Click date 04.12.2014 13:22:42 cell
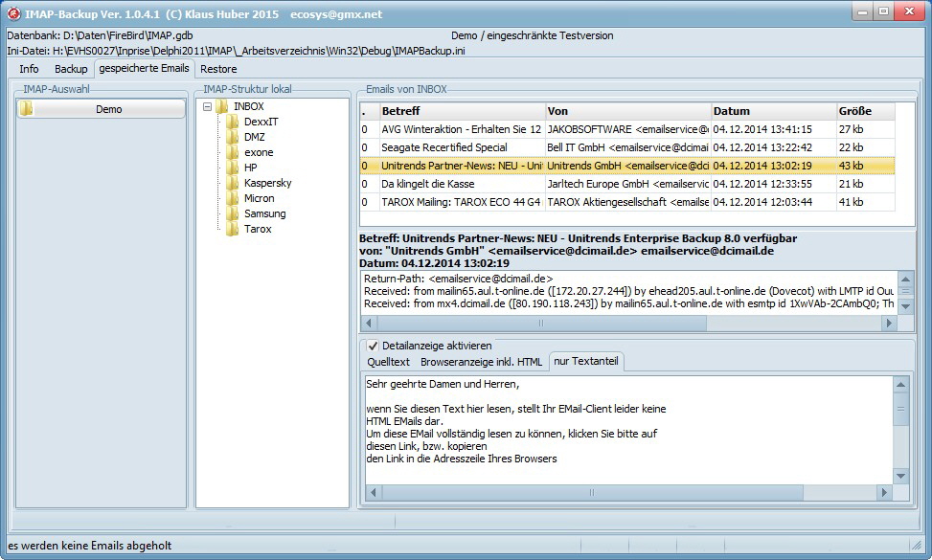The image size is (932, 560). [773, 147]
